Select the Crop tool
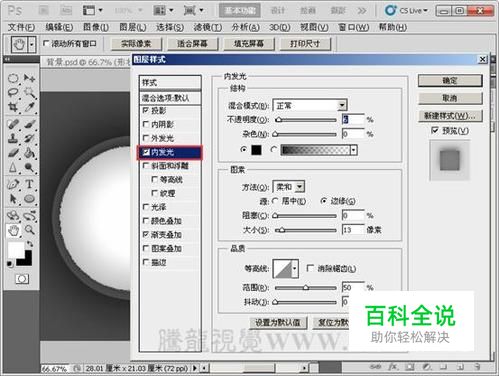 coord(13,107)
